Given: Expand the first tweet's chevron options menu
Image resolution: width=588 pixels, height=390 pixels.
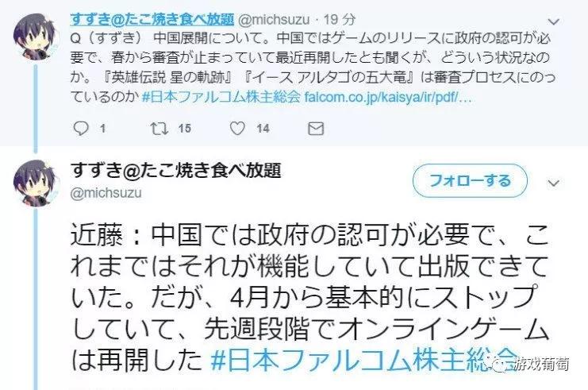Looking at the screenshot, I should pyautogui.click(x=554, y=21).
